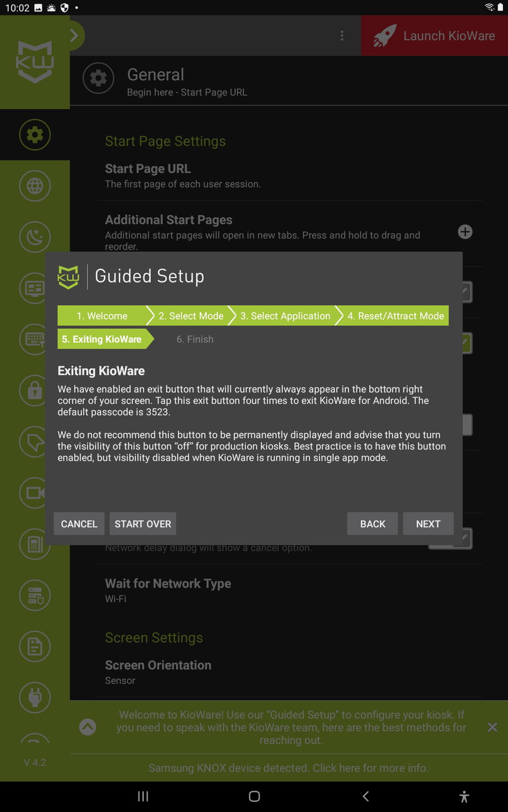Screen dimensions: 508x812
Task: Dismiss the Welcome to KioWare banner
Action: tap(492, 727)
